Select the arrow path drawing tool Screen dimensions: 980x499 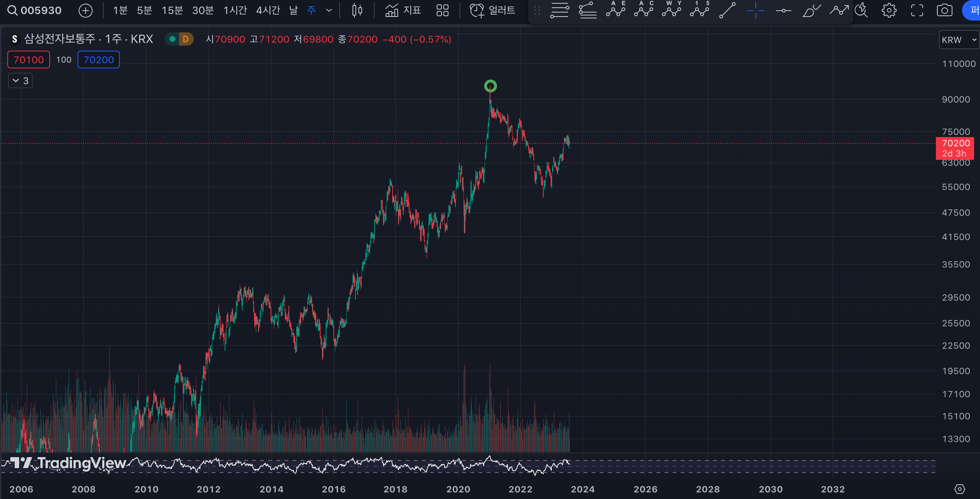tap(839, 10)
